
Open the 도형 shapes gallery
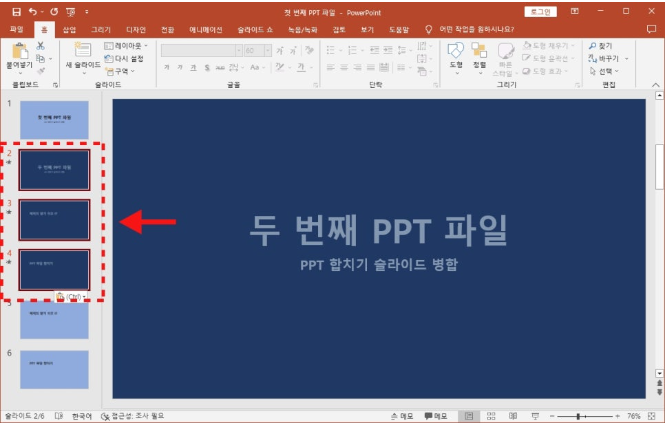point(455,55)
